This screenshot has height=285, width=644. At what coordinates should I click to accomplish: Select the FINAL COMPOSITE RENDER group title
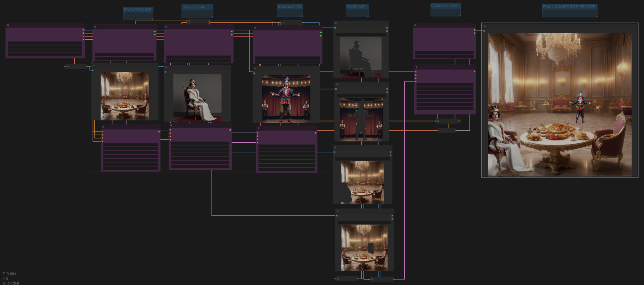[x=569, y=7]
